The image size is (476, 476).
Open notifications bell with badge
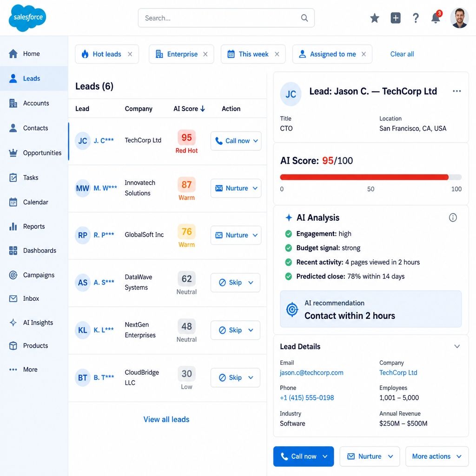pyautogui.click(x=436, y=17)
